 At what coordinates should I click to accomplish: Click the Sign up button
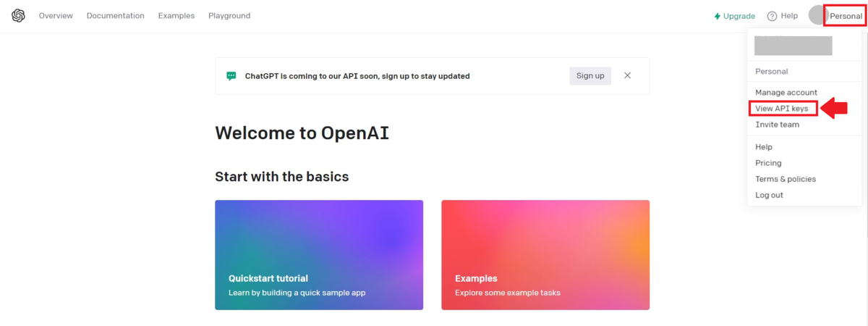pyautogui.click(x=590, y=75)
